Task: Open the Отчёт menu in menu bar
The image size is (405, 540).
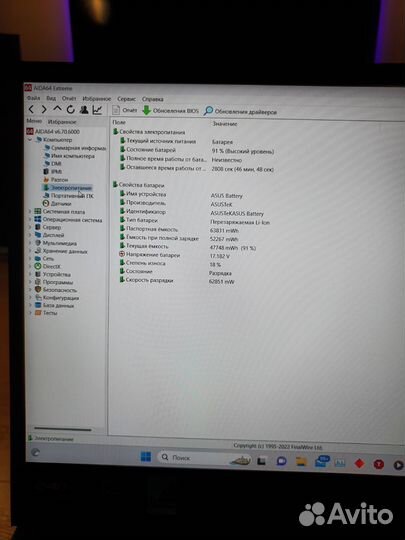Action: pyautogui.click(x=69, y=98)
